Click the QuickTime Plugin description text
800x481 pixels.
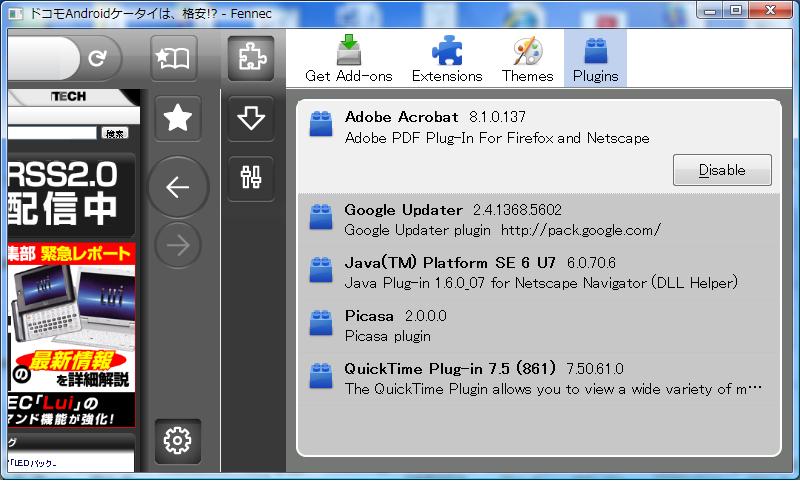(553, 389)
